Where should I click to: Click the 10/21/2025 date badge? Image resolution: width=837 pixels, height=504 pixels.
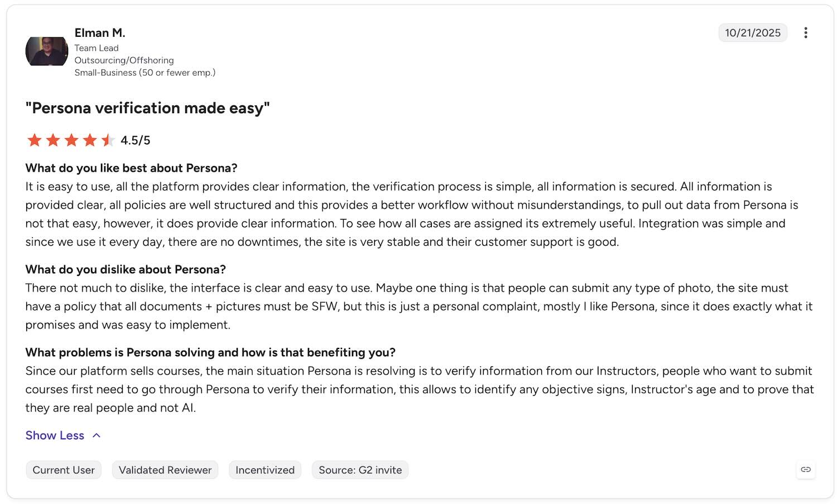(753, 33)
